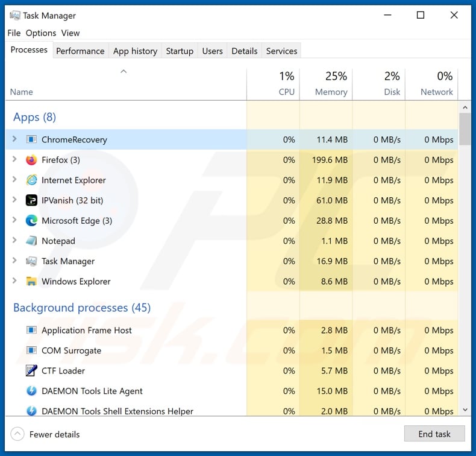This screenshot has width=476, height=456.
Task: Select the Firefox (3) row name
Action: click(61, 160)
